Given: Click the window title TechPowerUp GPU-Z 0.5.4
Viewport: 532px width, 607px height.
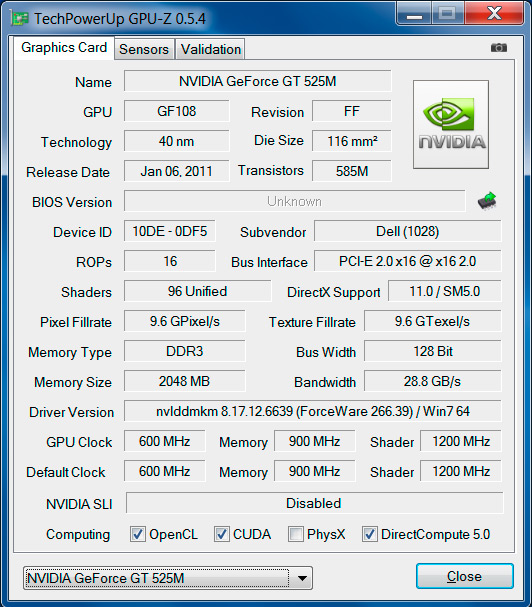Looking at the screenshot, I should click(x=120, y=19).
